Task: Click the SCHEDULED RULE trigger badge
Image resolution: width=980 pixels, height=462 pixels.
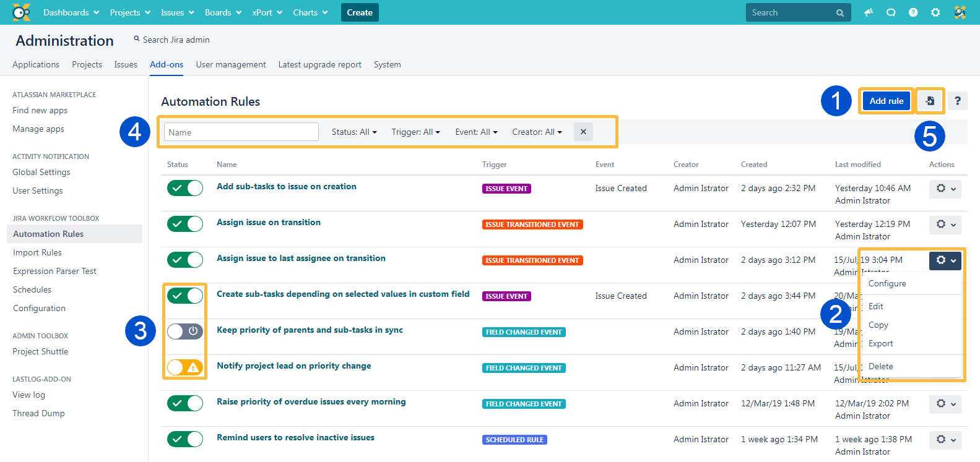Action: (x=514, y=440)
